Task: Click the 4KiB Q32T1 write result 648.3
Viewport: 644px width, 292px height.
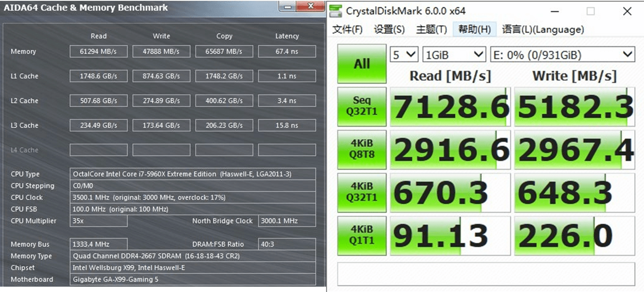Action: 575,193
